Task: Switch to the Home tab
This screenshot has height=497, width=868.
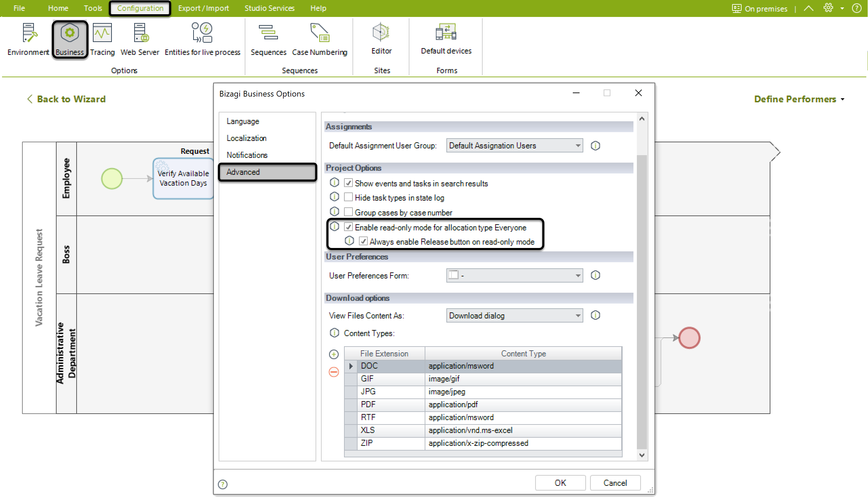Action: coord(58,8)
